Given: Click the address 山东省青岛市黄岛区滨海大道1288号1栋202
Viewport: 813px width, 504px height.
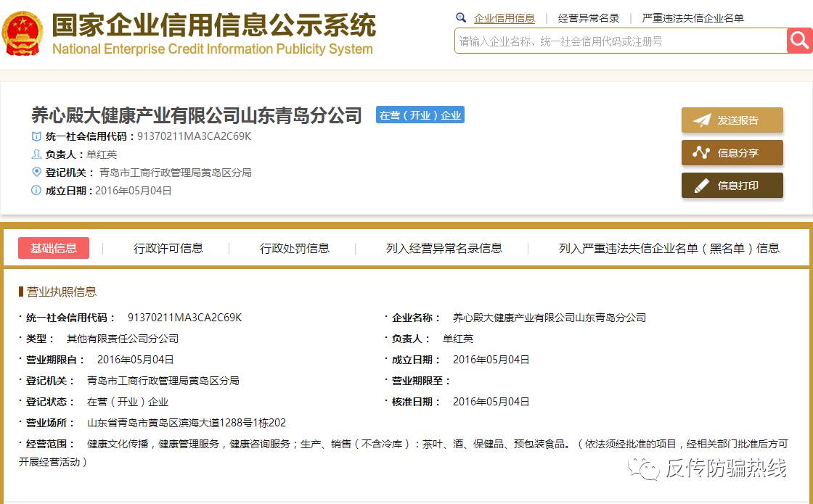Looking at the screenshot, I should click(186, 423).
